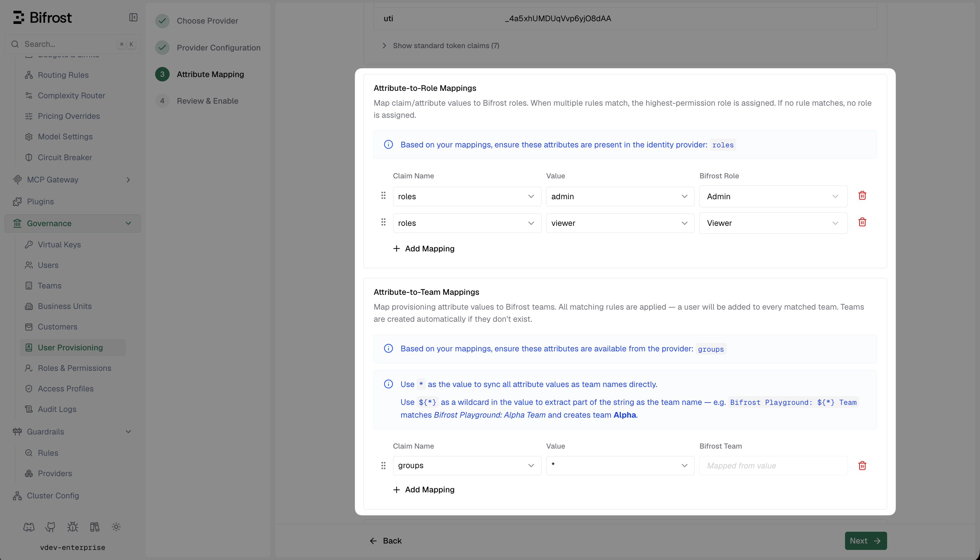980x560 pixels.
Task: Collapse the Guardrails section
Action: pyautogui.click(x=72, y=431)
